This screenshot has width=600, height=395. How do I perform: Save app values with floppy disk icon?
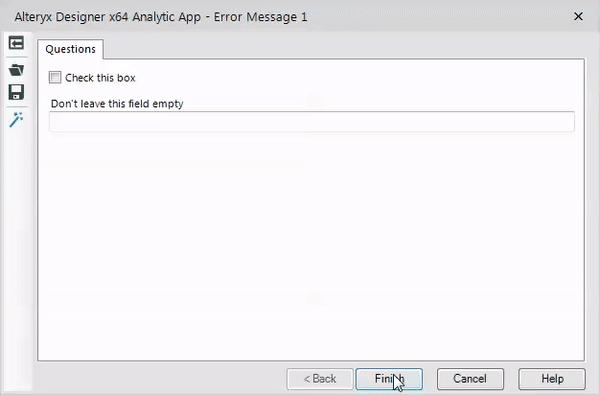coord(16,92)
